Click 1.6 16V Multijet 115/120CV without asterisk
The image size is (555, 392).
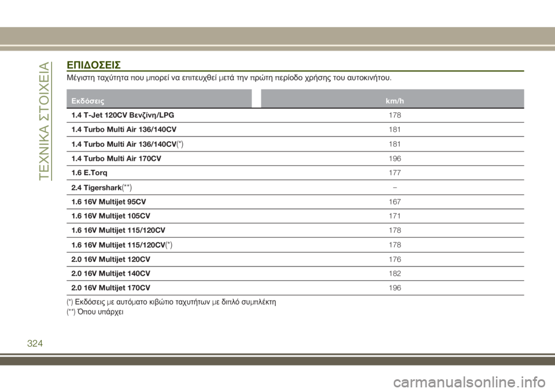click(118, 230)
